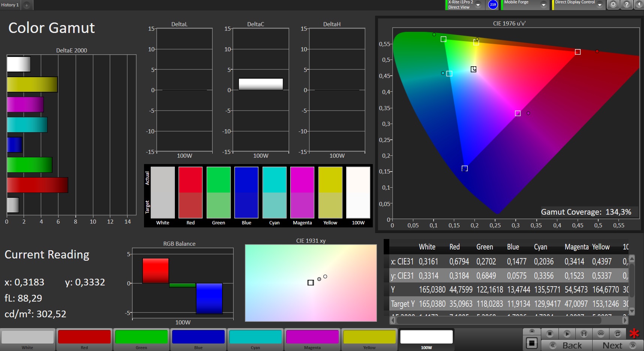Click Magenta actual/target comparison swatch
644x351 pixels.
pos(302,193)
